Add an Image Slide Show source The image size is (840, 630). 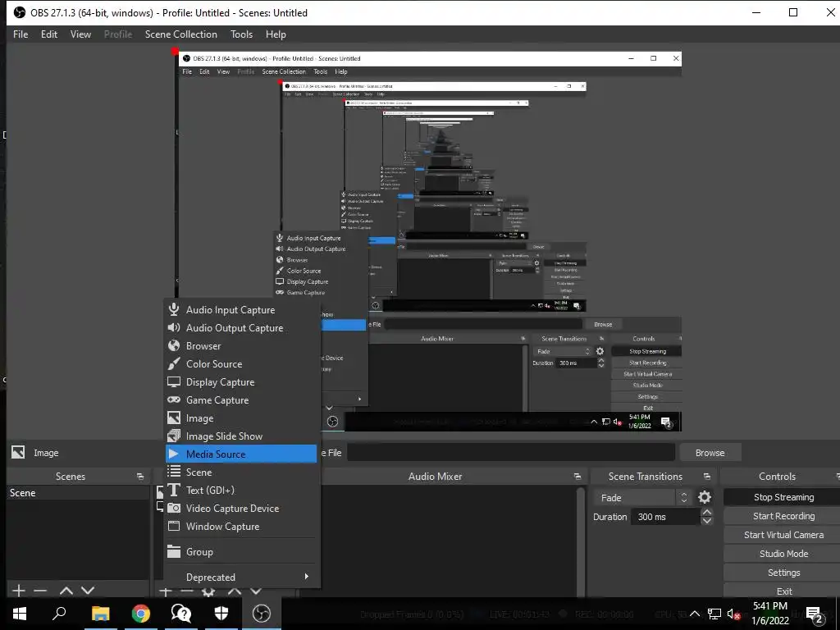click(241, 436)
